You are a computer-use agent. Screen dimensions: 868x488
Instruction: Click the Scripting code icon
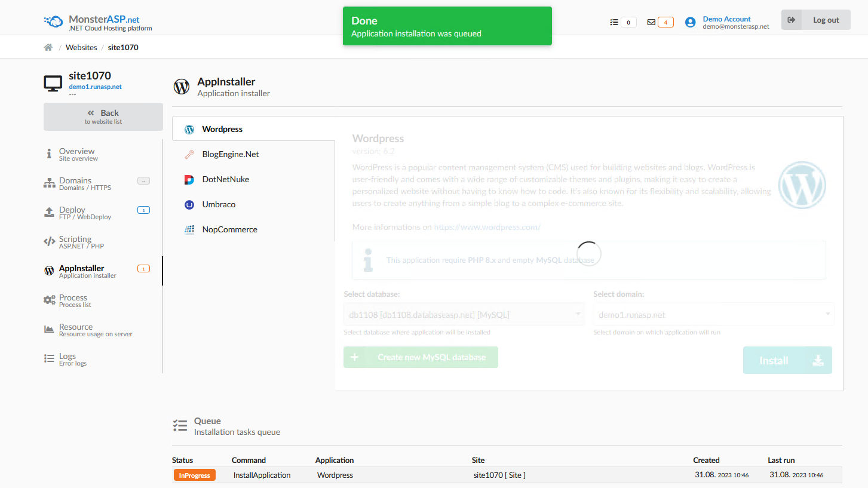click(x=49, y=242)
